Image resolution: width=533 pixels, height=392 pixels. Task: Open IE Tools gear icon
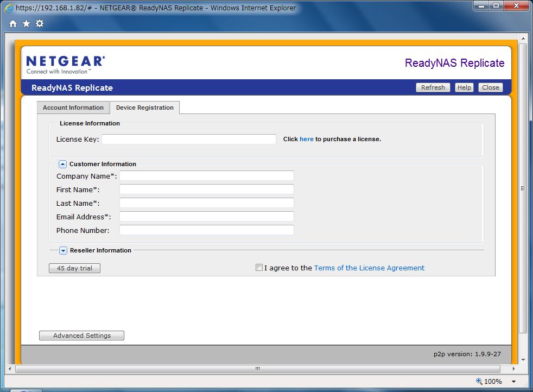tap(39, 24)
